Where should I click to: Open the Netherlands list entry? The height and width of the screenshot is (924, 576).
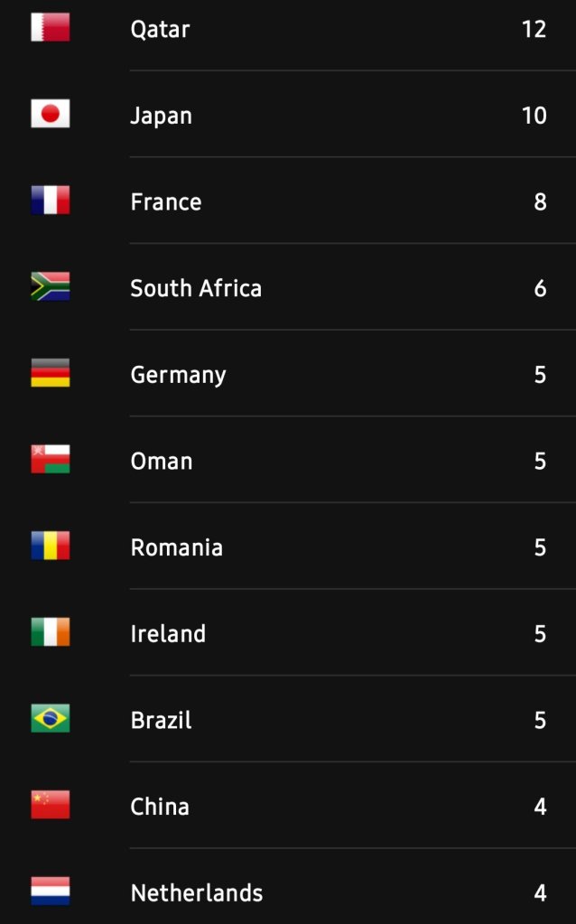197,893
